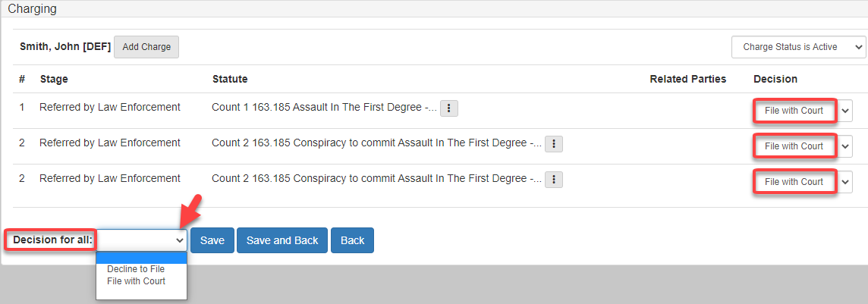Open options menu for Count 1 Assault charge
This screenshot has height=304, width=868.
[449, 108]
